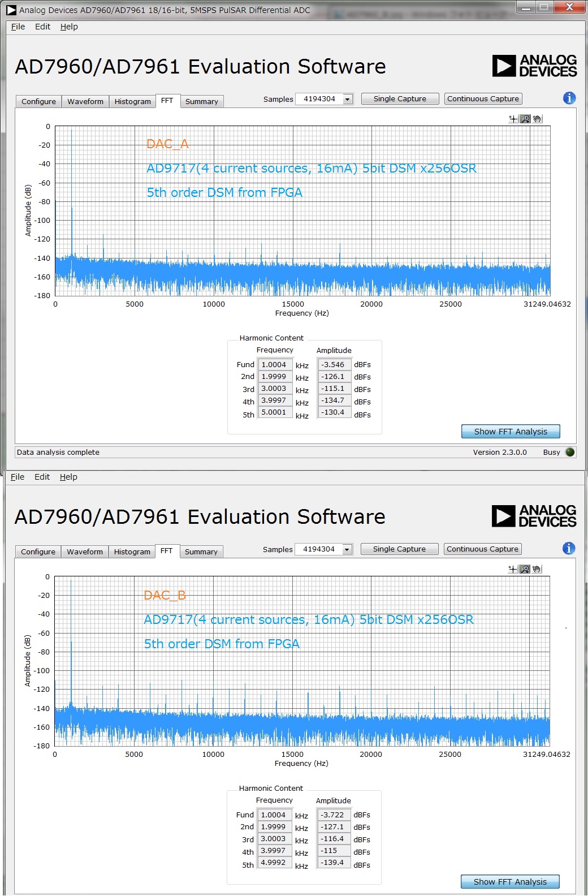Image resolution: width=588 pixels, height=896 pixels.
Task: Click Show FFT Analysis in lower window
Action: point(510,881)
